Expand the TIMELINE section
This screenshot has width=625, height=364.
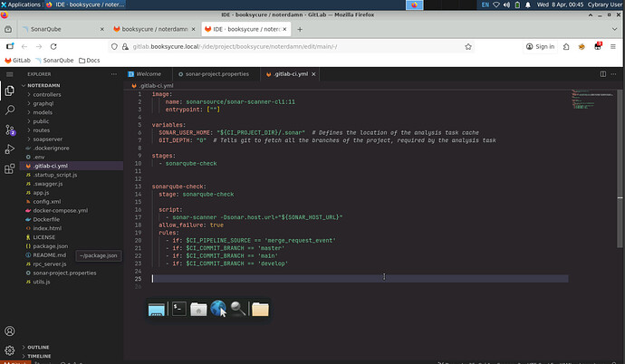[40, 357]
